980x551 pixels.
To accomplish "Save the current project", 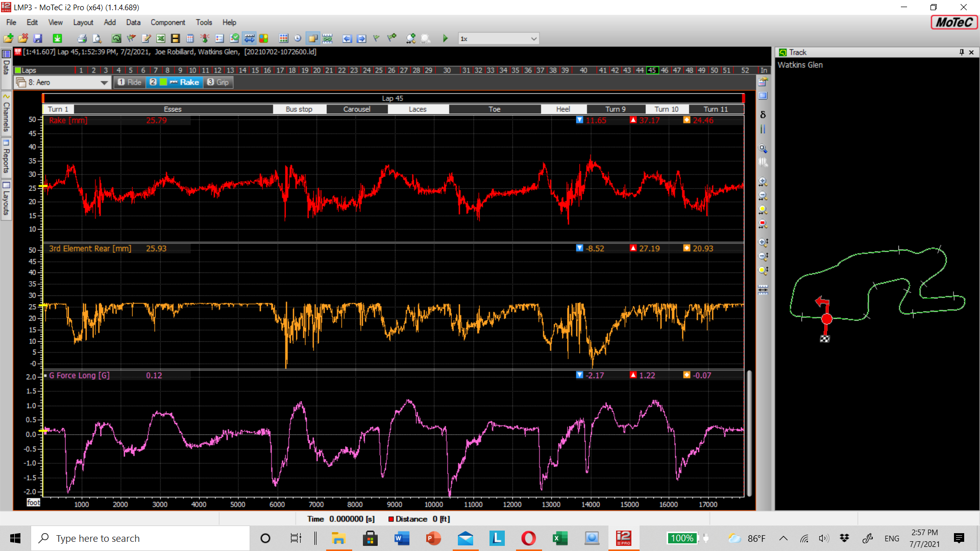I will [x=37, y=38].
